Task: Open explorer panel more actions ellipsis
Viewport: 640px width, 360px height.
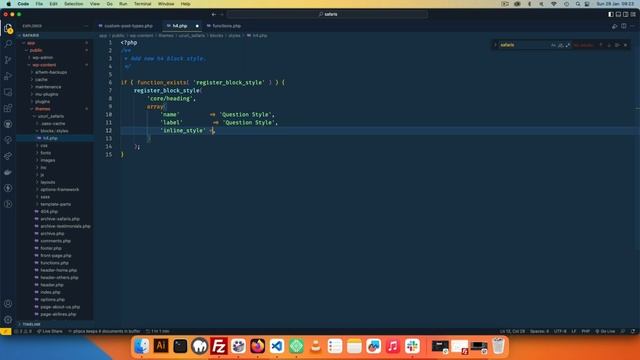Action: [86, 26]
